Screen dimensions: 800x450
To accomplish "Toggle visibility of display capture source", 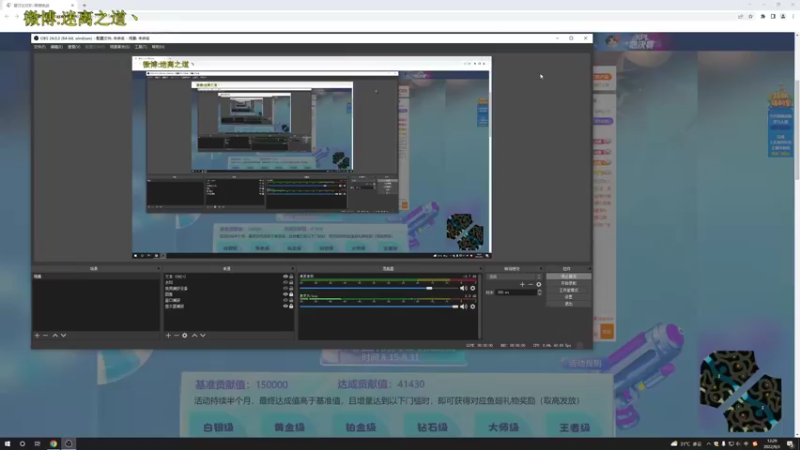I will [x=285, y=306].
